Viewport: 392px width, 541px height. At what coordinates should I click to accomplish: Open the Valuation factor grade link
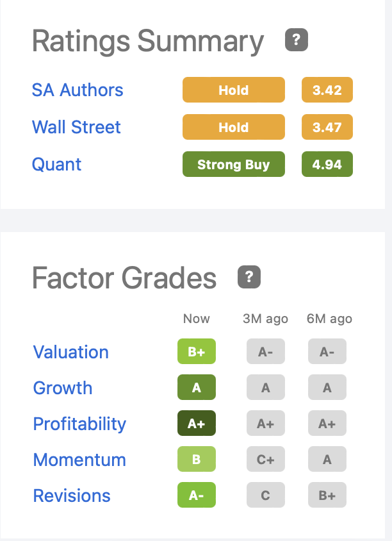click(71, 352)
